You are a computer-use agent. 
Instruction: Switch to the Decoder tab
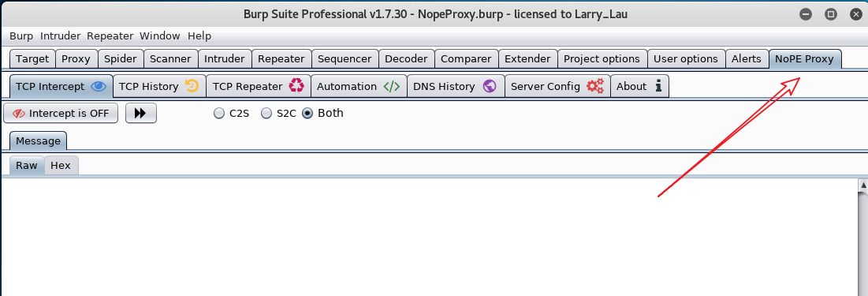pyautogui.click(x=406, y=58)
